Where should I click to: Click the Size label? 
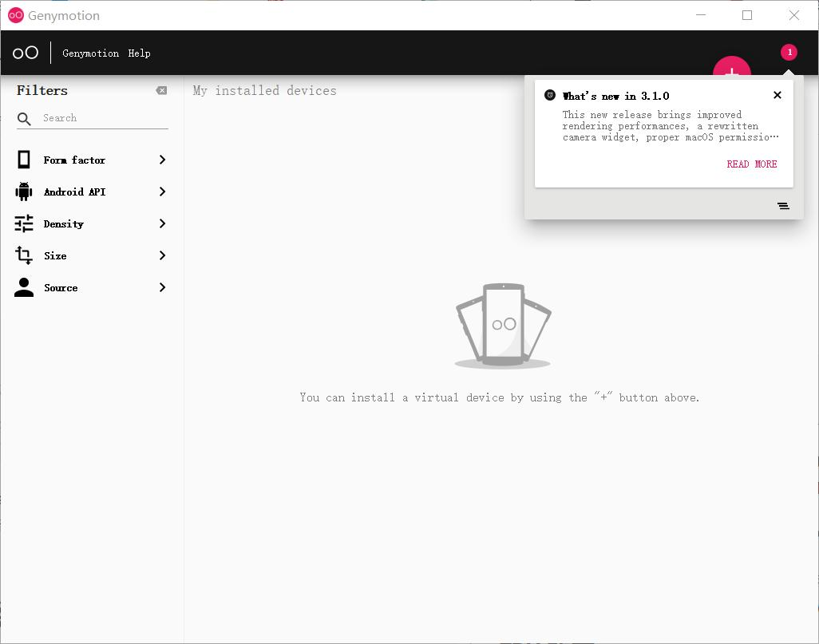point(55,256)
